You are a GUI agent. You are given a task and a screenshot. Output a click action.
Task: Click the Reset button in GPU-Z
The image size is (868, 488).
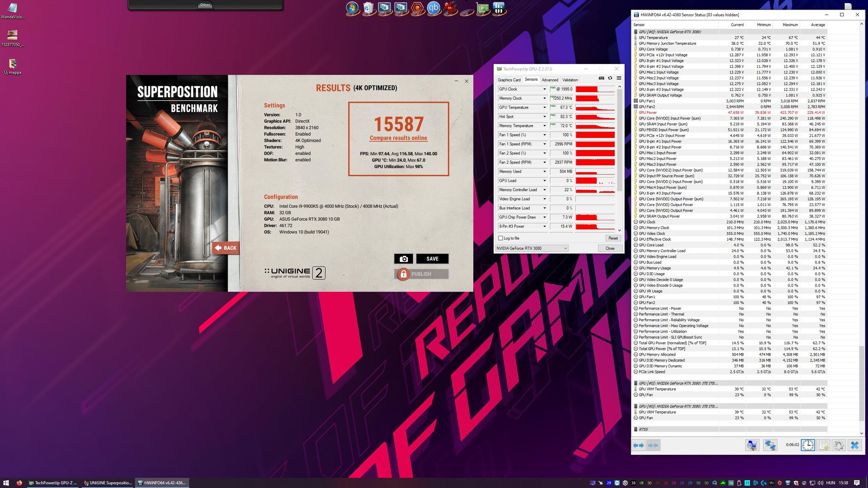[x=613, y=238]
